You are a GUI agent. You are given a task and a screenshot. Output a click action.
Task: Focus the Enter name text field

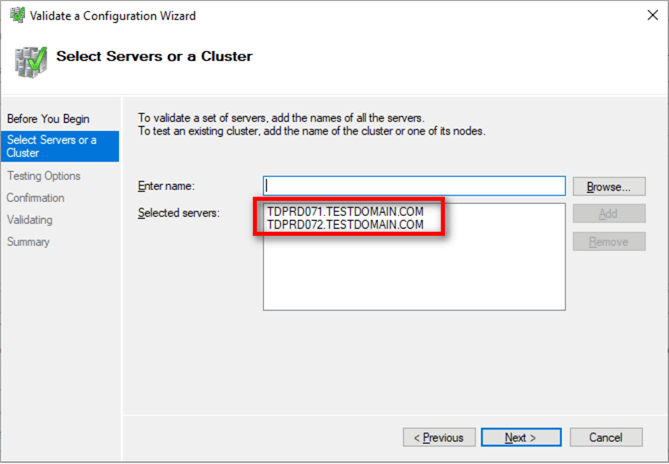pyautogui.click(x=414, y=186)
